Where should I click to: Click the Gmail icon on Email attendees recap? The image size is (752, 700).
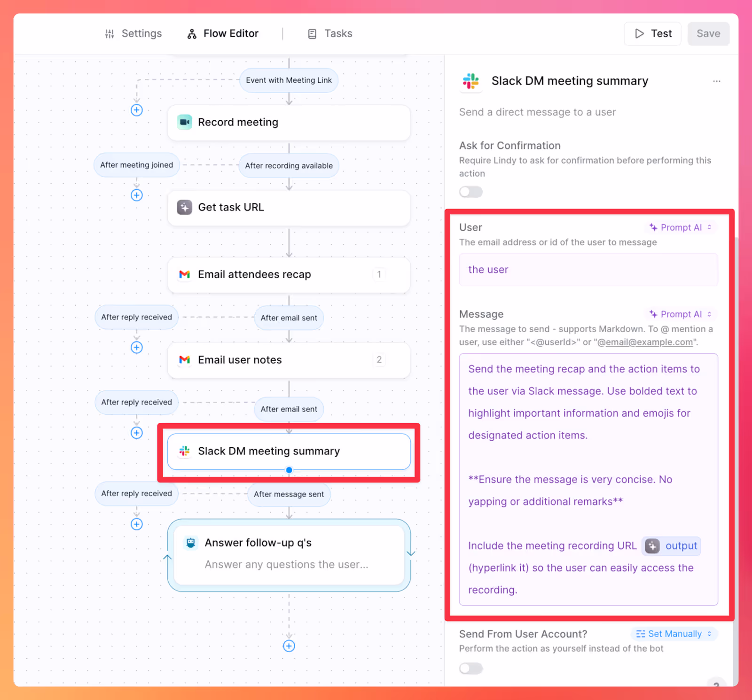(185, 274)
